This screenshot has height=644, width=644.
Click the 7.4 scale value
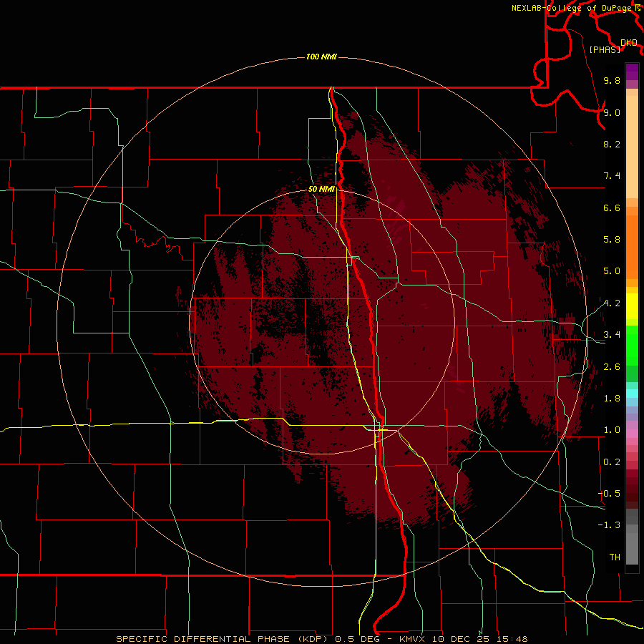[x=612, y=176]
